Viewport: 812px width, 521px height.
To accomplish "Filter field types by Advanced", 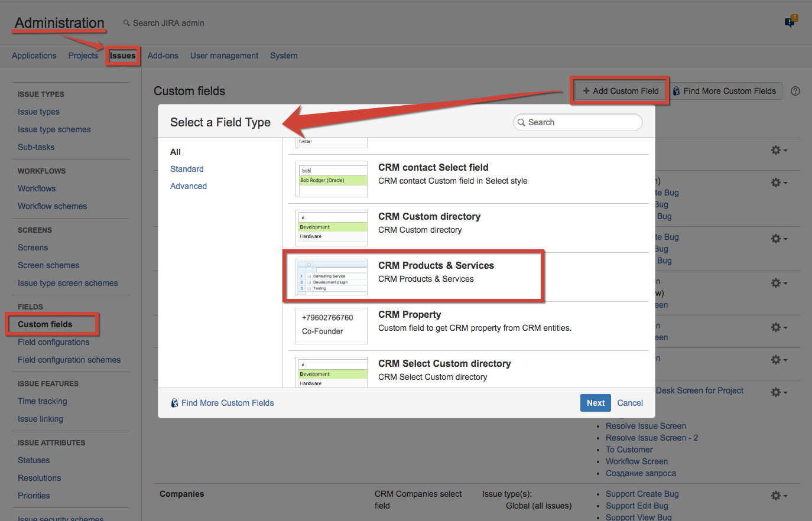I will [189, 186].
